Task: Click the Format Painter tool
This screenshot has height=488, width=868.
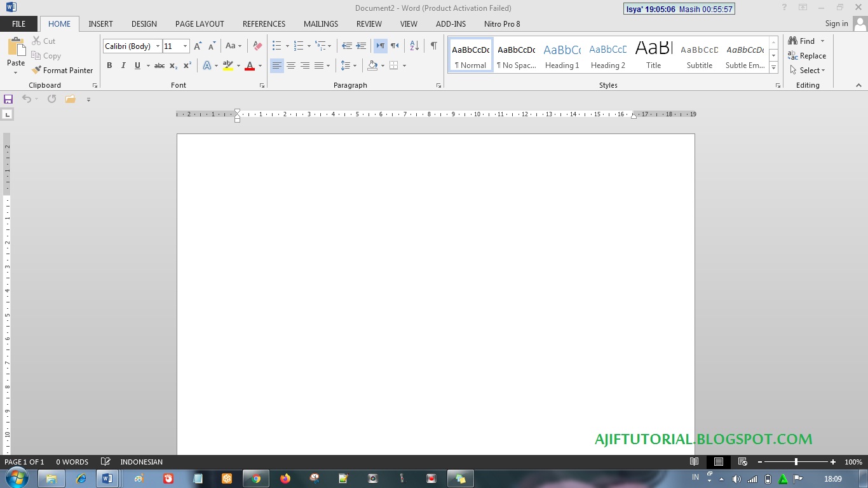Action: pos(62,70)
